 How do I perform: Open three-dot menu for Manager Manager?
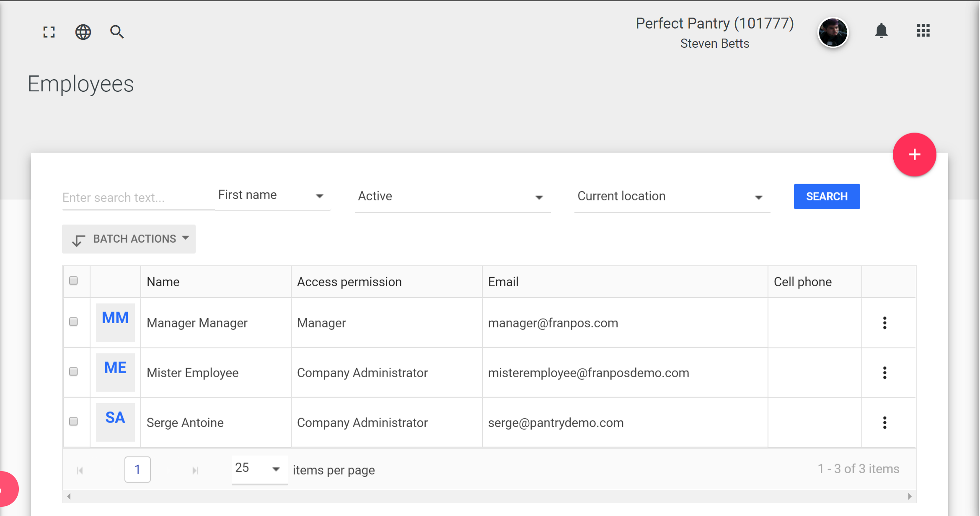[884, 323]
